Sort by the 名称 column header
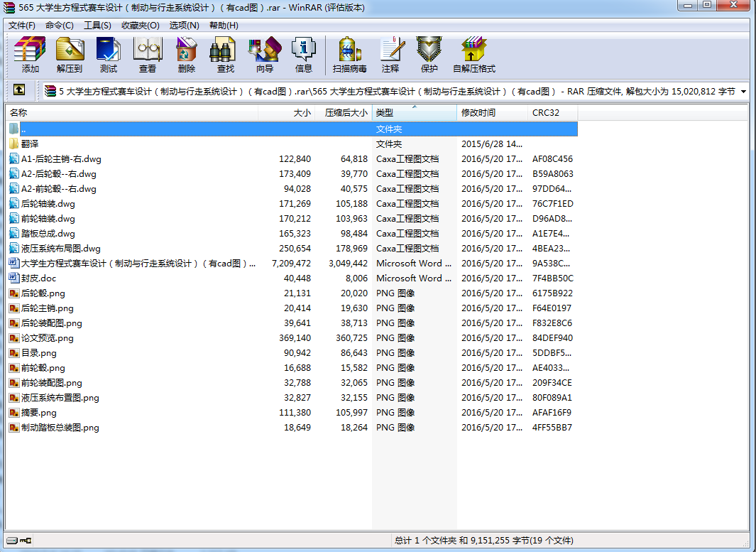 [x=131, y=112]
